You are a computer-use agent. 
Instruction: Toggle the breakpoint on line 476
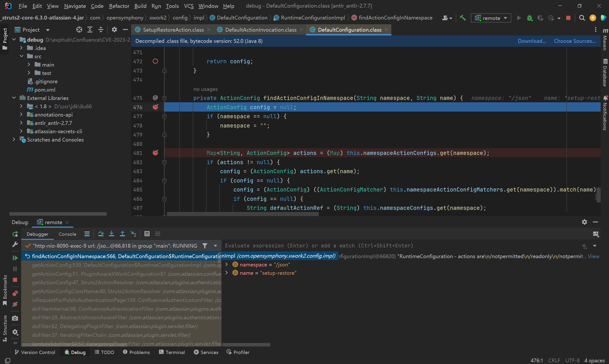[155, 107]
